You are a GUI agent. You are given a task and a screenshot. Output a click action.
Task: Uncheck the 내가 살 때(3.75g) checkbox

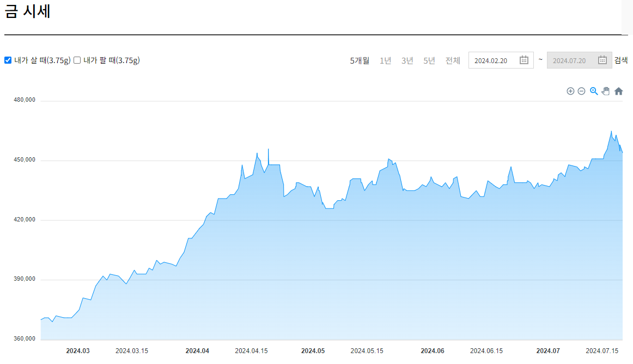tap(8, 60)
